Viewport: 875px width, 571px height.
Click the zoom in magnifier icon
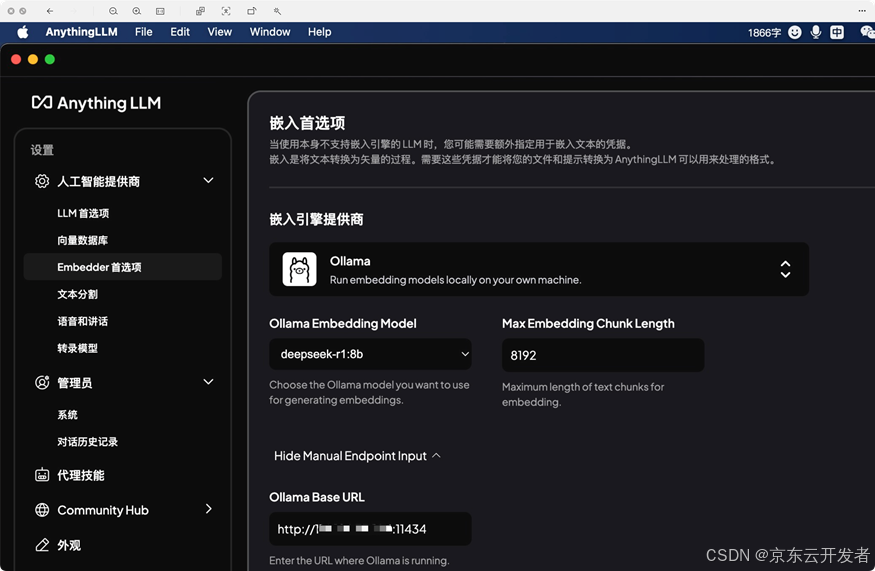(x=137, y=11)
